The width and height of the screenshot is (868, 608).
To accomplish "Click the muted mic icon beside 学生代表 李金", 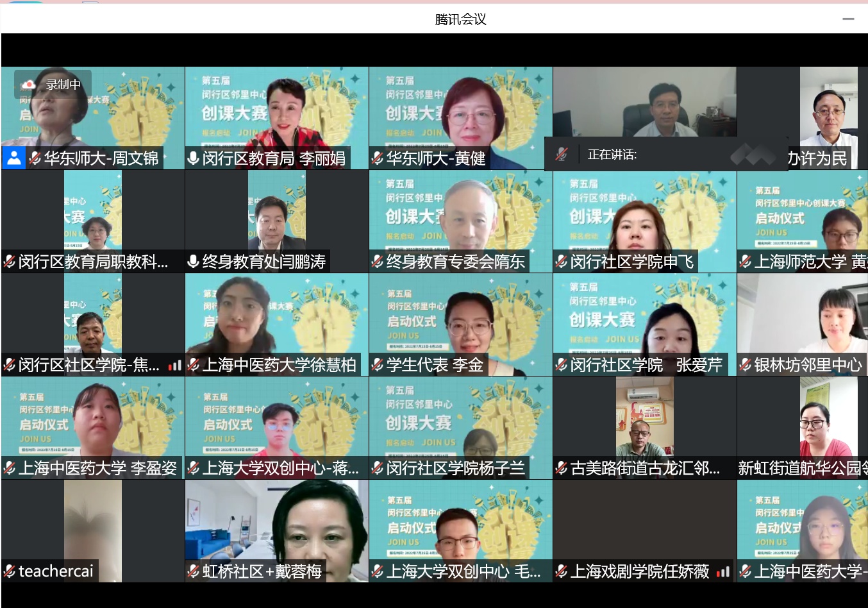I will click(x=378, y=366).
